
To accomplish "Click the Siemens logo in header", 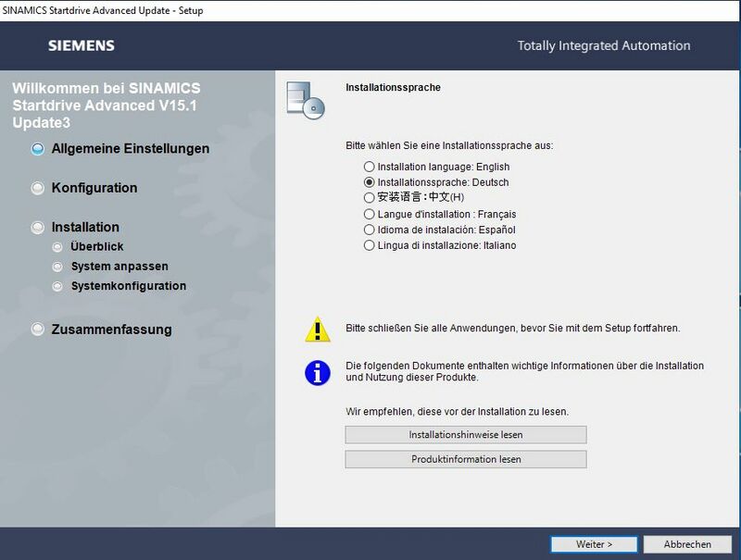I will click(82, 45).
